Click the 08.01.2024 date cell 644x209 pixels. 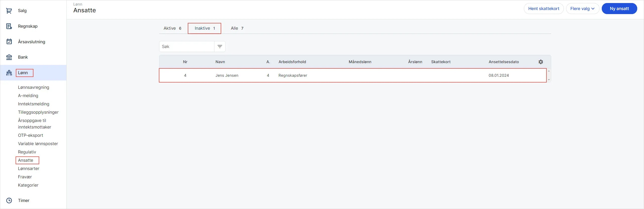click(499, 75)
